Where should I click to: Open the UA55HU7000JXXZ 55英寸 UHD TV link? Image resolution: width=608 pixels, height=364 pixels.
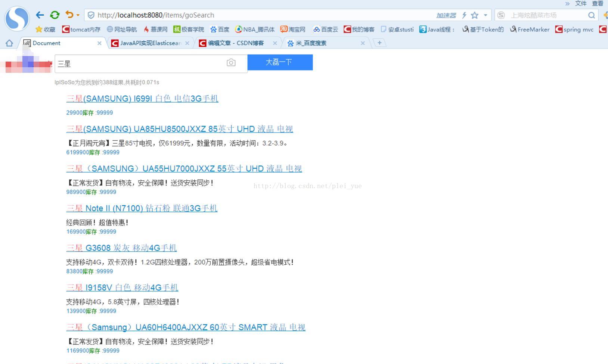[x=184, y=169]
